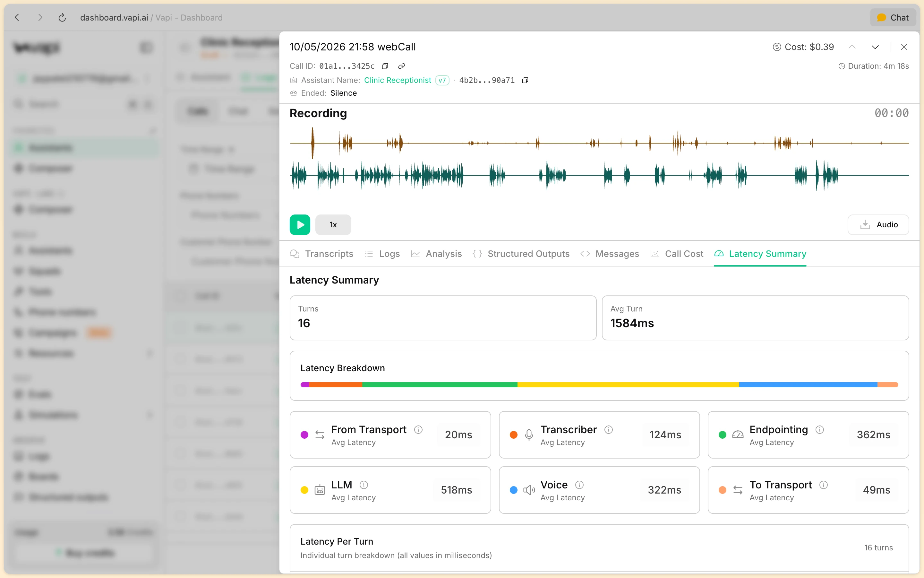This screenshot has height=578, width=924.
Task: Click the Endpointing gauge icon
Action: [738, 435]
